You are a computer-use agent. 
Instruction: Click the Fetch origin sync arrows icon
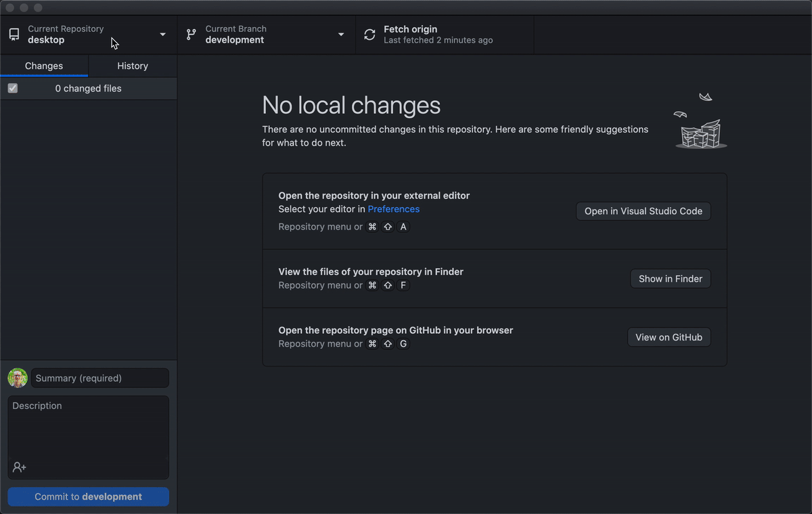pyautogui.click(x=369, y=35)
